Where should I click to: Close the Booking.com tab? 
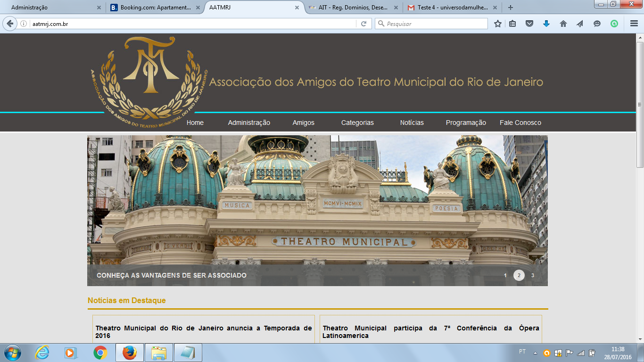[x=198, y=8]
